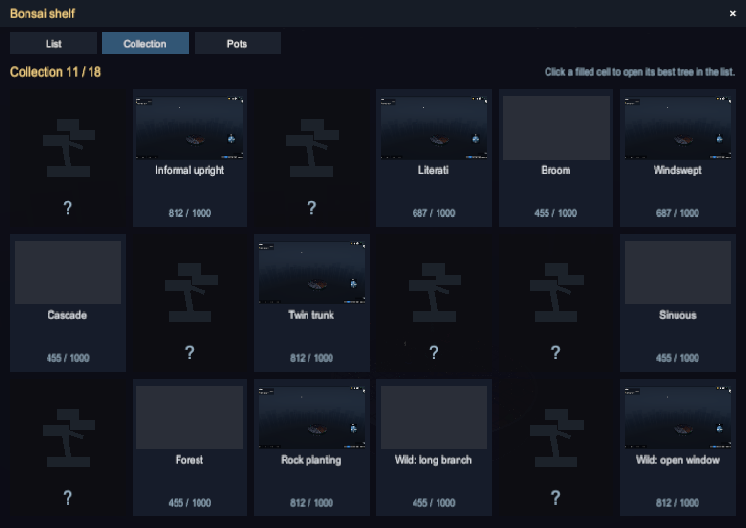
Task: Click the Broom label
Action: (x=556, y=170)
